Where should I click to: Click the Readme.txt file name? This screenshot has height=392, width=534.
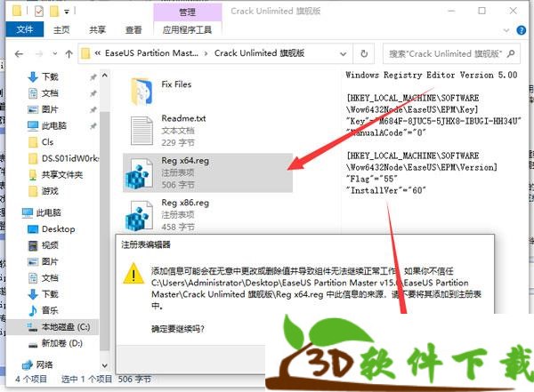pyautogui.click(x=183, y=118)
